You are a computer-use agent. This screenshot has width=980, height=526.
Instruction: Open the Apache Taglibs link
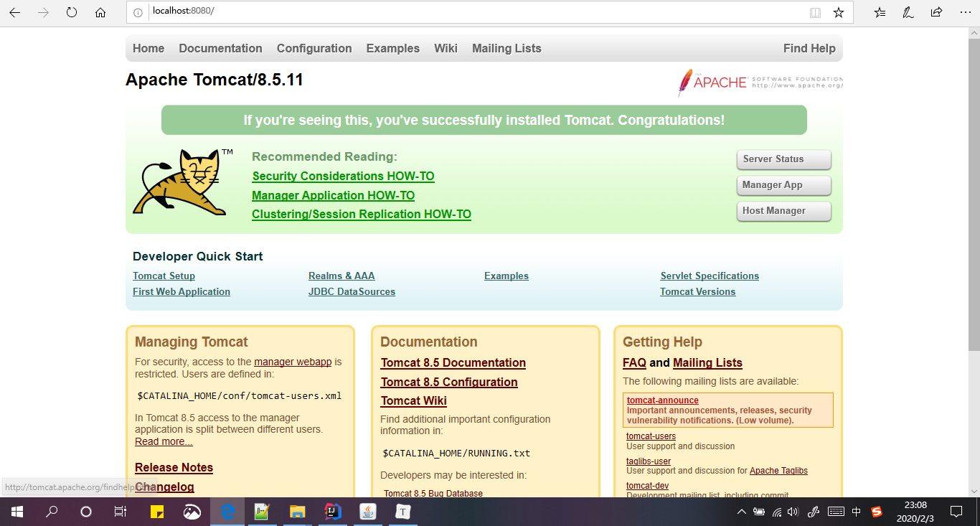pos(778,471)
